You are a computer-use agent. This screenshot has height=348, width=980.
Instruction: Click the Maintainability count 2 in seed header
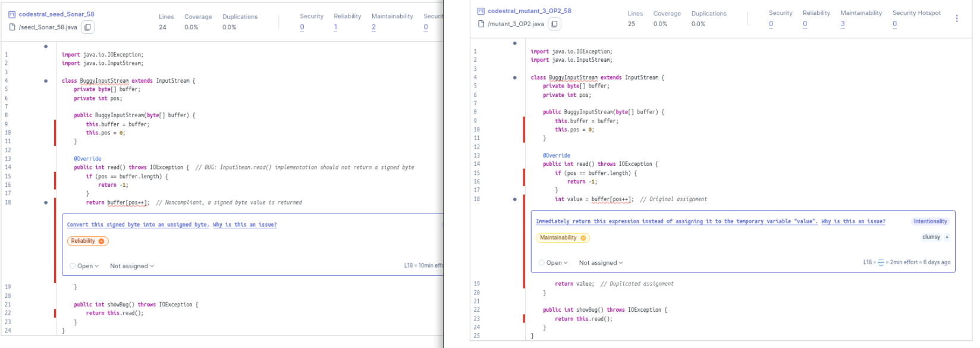(x=373, y=27)
